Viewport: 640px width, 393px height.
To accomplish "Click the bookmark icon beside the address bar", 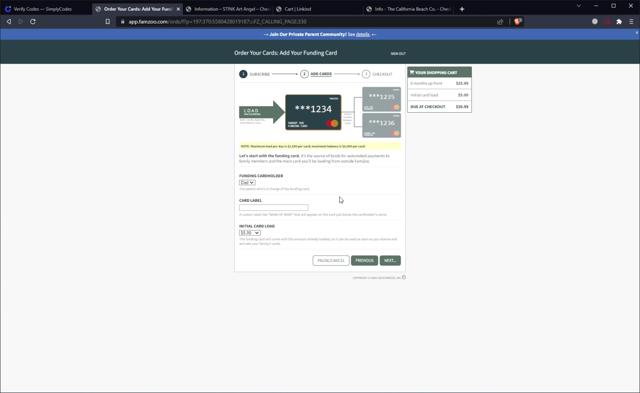I will [108, 22].
